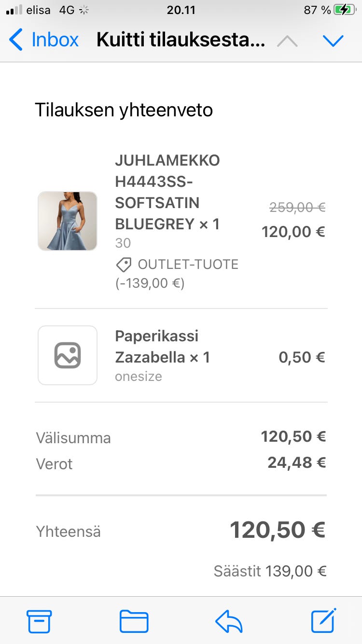The width and height of the screenshot is (362, 644).
Task: Tap the reply arrow icon
Action: tap(229, 621)
